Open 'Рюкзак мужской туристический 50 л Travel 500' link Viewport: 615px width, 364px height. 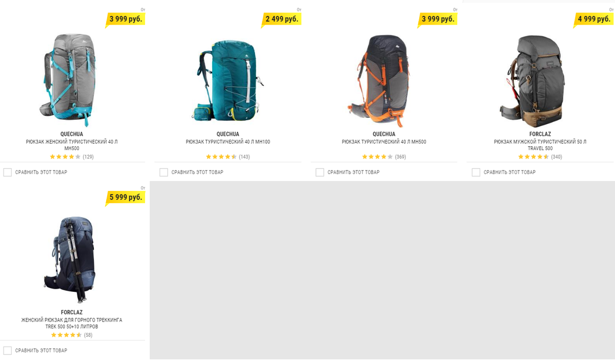pyautogui.click(x=540, y=145)
